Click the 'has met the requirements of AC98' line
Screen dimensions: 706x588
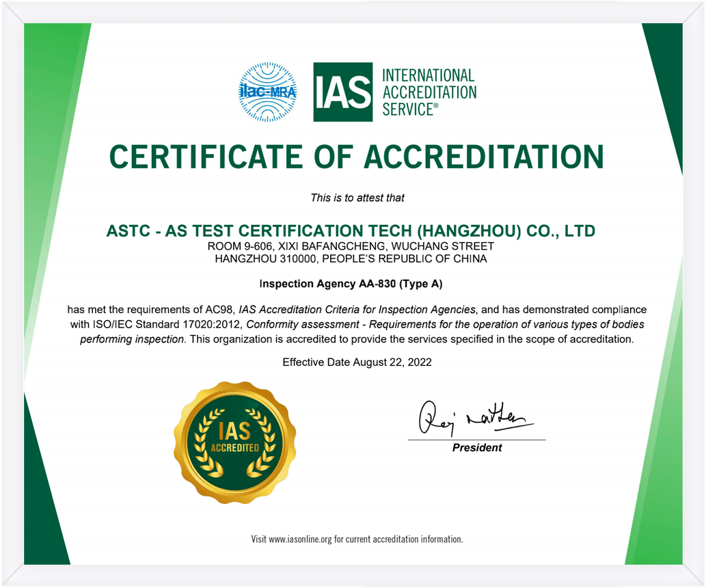point(357,310)
